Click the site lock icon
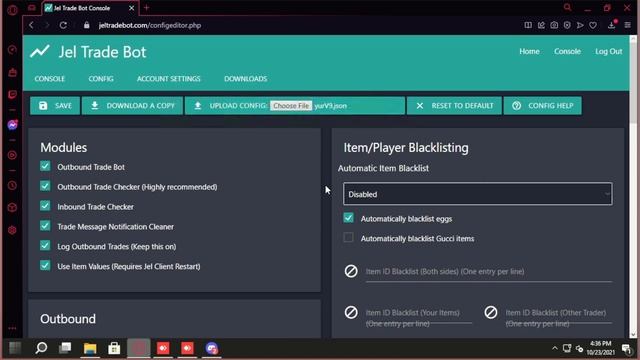Image resolution: width=640 pixels, height=360 pixels. point(87,25)
